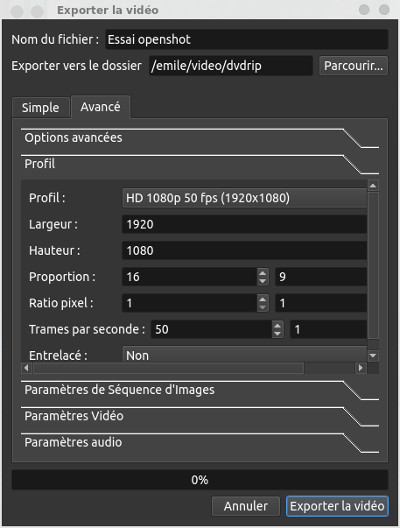
Task: Increase the Proportion numerator value
Action: point(263,273)
